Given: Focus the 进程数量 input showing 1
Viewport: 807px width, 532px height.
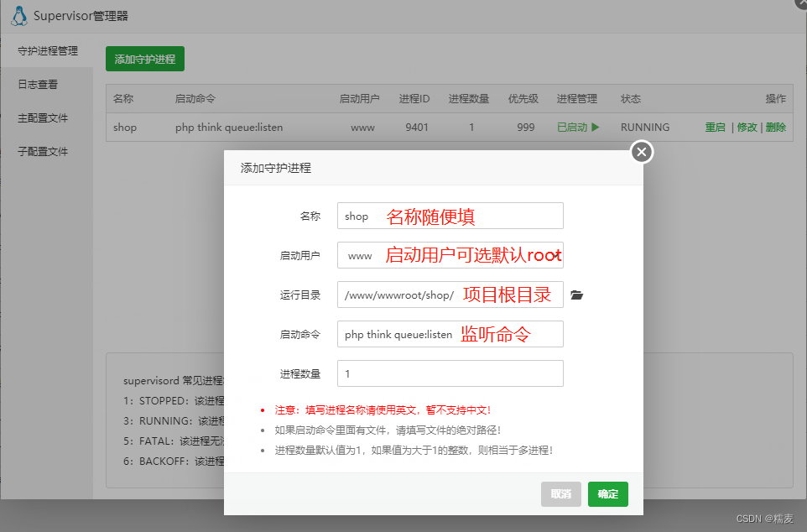Looking at the screenshot, I should pyautogui.click(x=450, y=373).
